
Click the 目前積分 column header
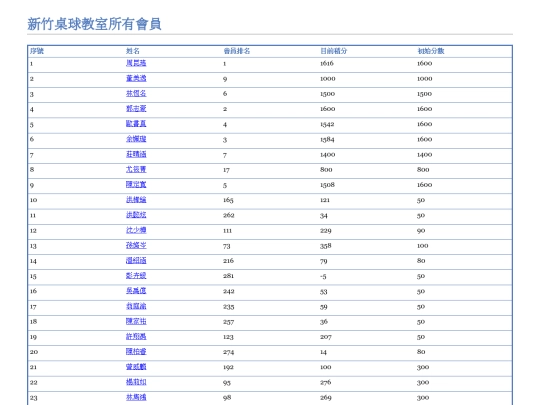334,51
